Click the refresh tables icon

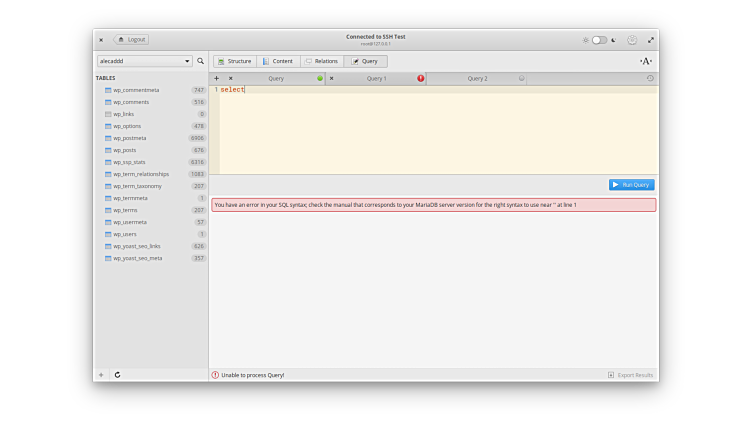tap(117, 375)
